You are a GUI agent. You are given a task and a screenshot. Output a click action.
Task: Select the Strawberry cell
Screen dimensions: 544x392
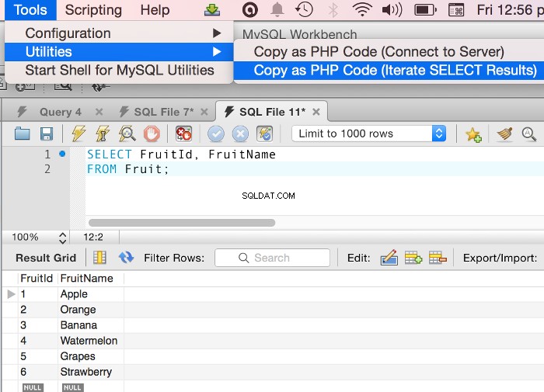coord(91,373)
